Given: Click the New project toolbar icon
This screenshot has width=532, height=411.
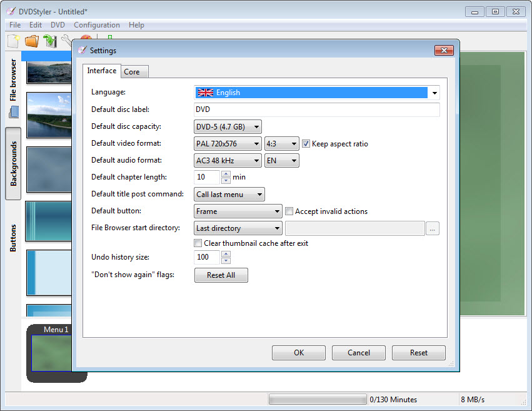Looking at the screenshot, I should coord(14,41).
